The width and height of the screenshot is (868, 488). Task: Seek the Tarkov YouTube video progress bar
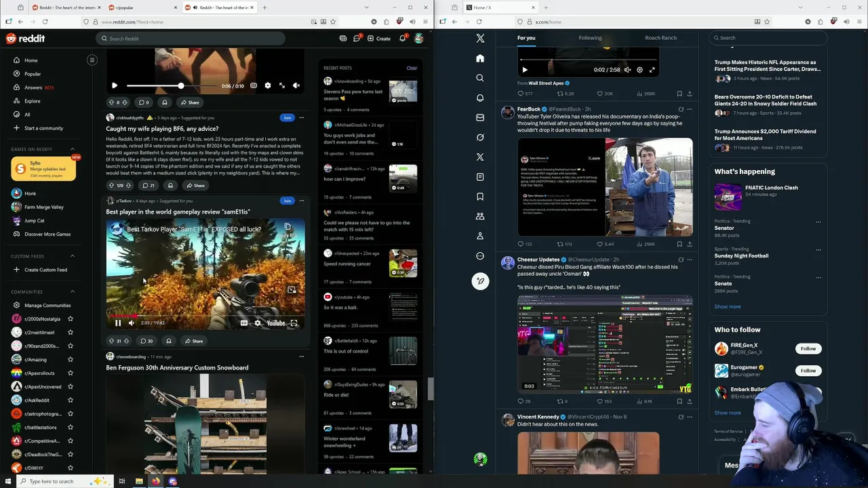(x=205, y=316)
